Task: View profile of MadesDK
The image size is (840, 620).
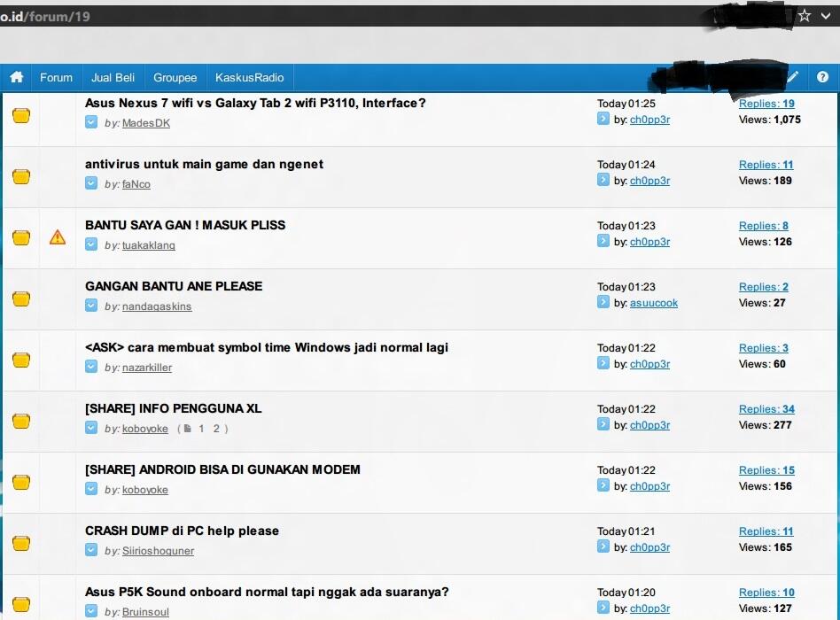Action: [x=145, y=123]
